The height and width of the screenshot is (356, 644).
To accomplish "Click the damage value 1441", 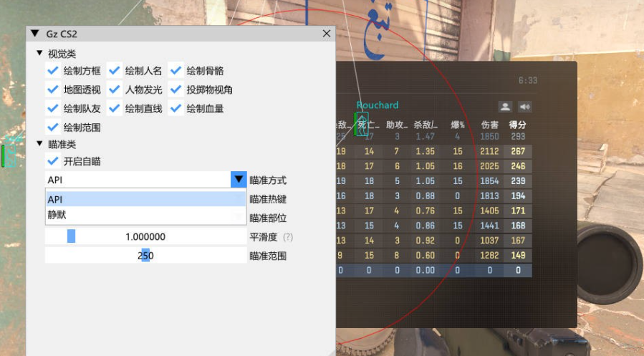I will coord(489,226).
